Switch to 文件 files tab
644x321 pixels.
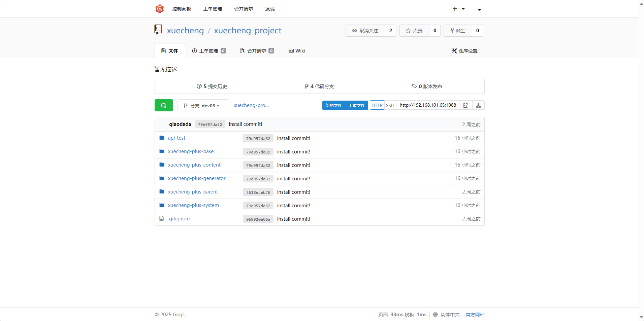click(x=170, y=51)
